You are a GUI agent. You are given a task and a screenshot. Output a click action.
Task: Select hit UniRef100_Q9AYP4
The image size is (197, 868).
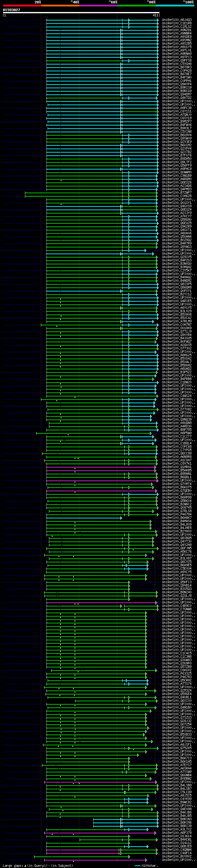(x=177, y=84)
